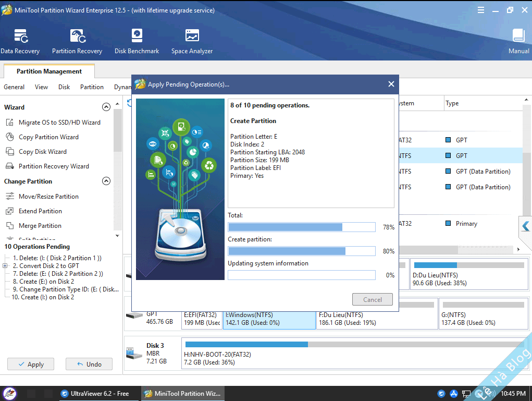
Task: Select Copy Disk Wizard link
Action: (x=43, y=151)
